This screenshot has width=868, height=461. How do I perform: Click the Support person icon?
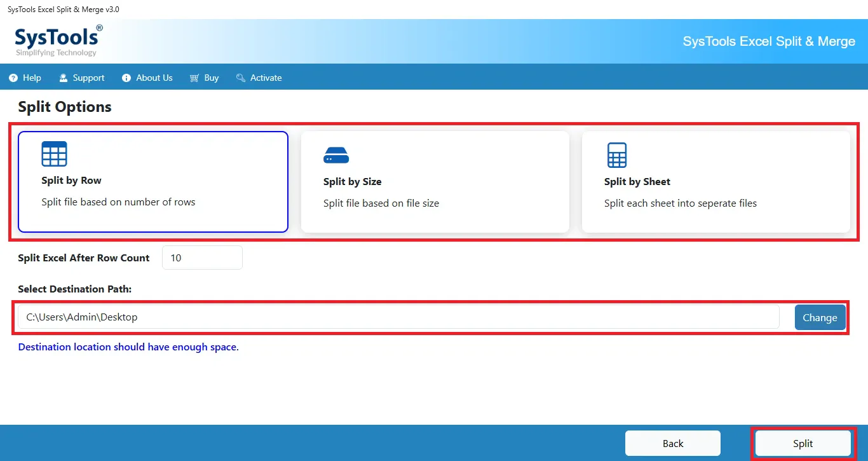64,78
